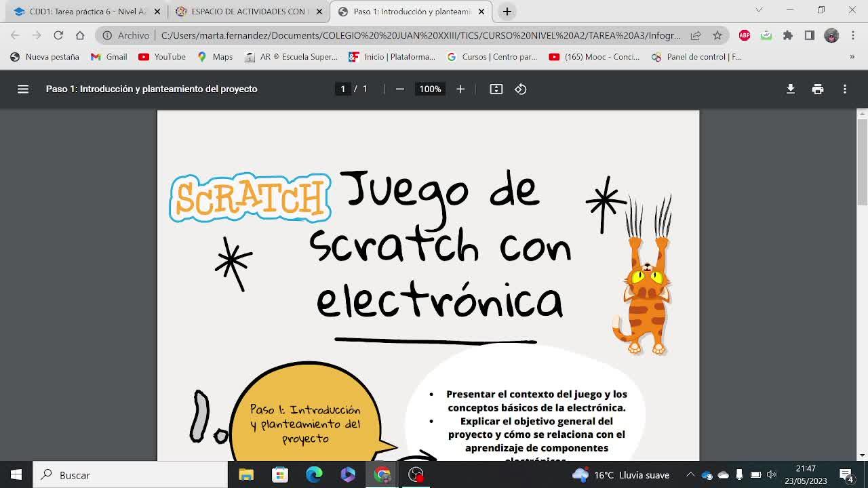This screenshot has width=868, height=488.
Task: Open the volume control in tray
Action: click(771, 475)
